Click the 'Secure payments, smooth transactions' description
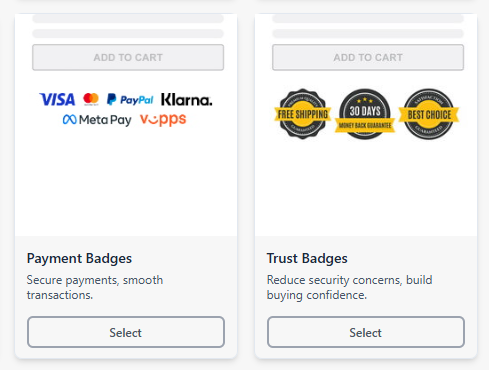The height and width of the screenshot is (370, 489). pyautogui.click(x=95, y=287)
